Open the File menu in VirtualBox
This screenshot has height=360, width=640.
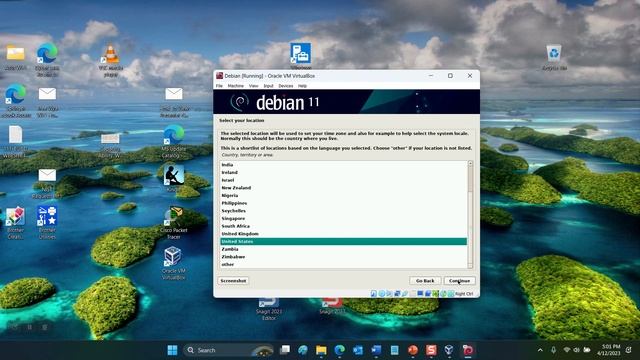[219, 86]
